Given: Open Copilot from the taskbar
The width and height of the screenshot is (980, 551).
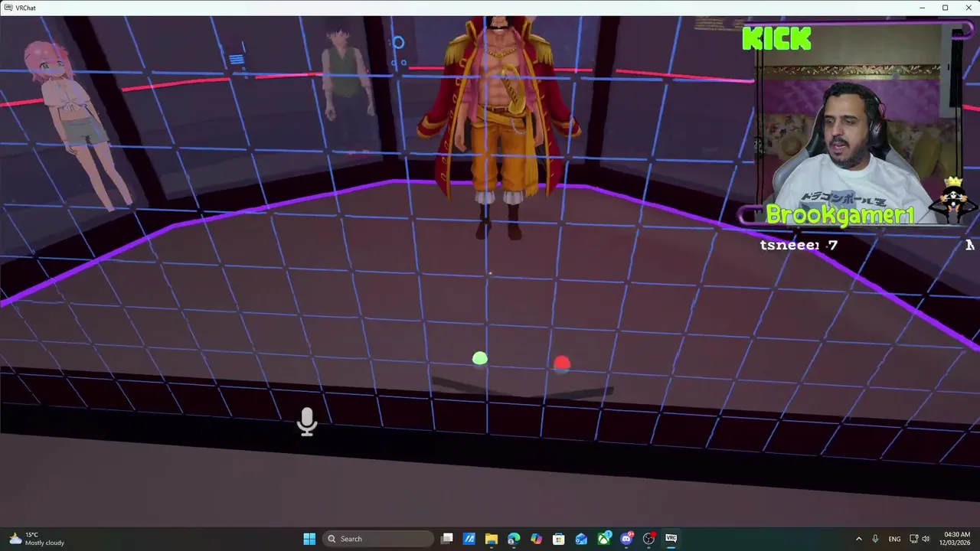Looking at the screenshot, I should click(x=536, y=539).
